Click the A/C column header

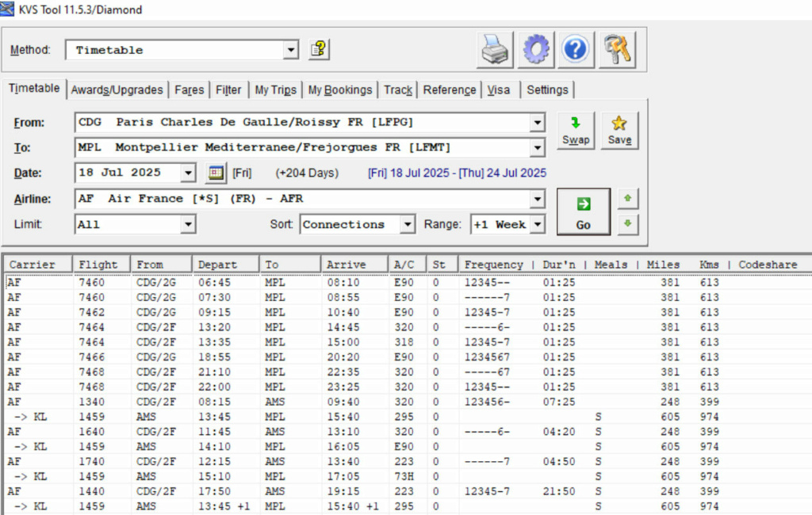[408, 265]
